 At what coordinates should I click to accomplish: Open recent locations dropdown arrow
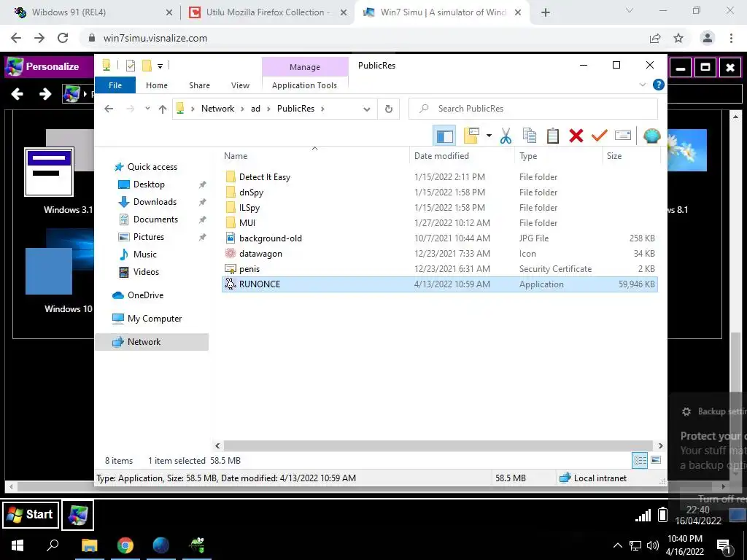tap(147, 109)
